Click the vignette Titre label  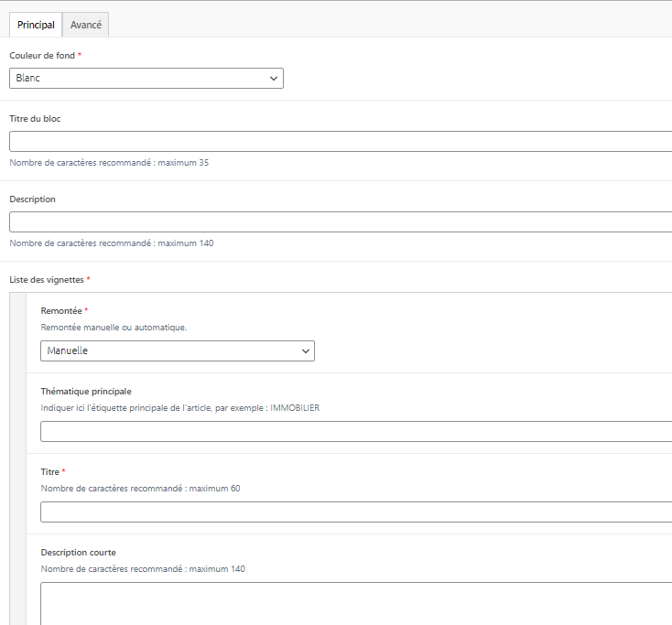(50, 472)
